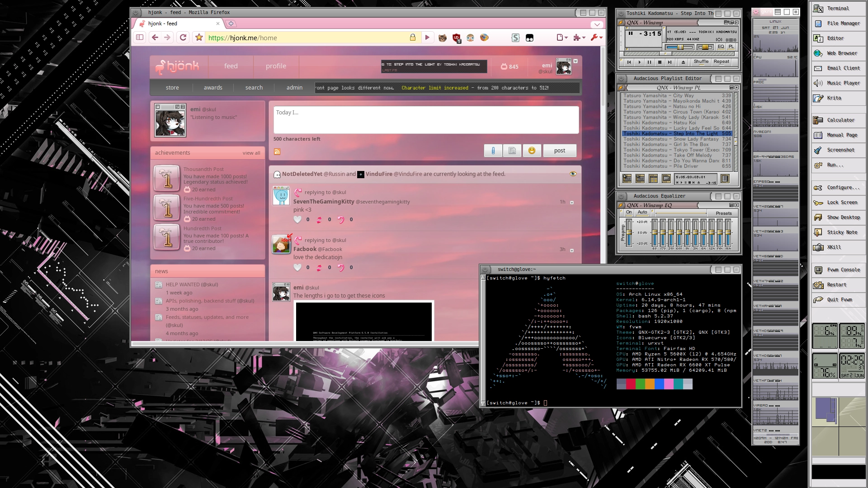
Task: Stop playback in Winamp main window
Action: 660,62
